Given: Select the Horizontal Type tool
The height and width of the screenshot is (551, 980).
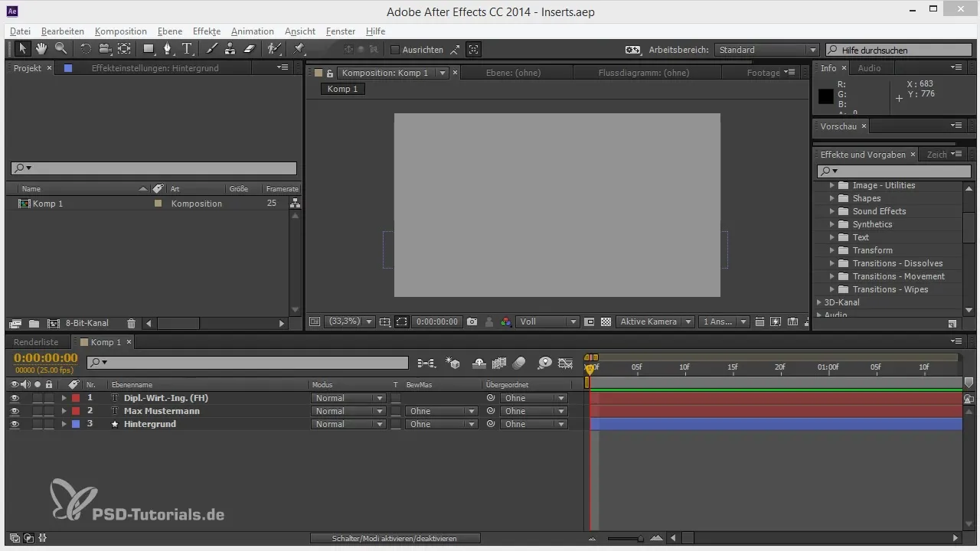Looking at the screenshot, I should pos(188,49).
